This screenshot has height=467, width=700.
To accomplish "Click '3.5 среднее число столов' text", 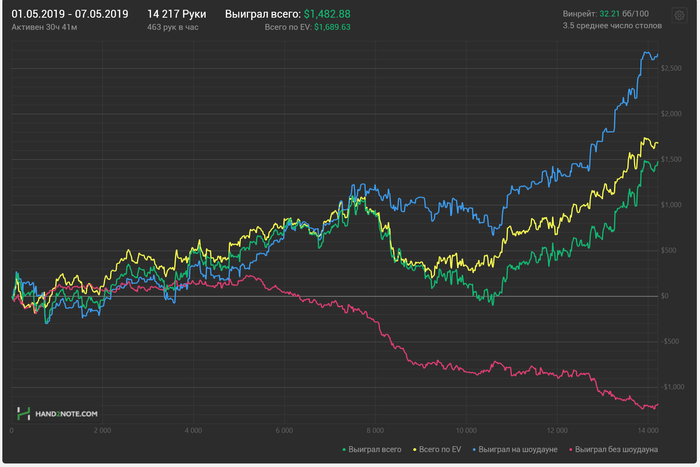I will point(612,25).
